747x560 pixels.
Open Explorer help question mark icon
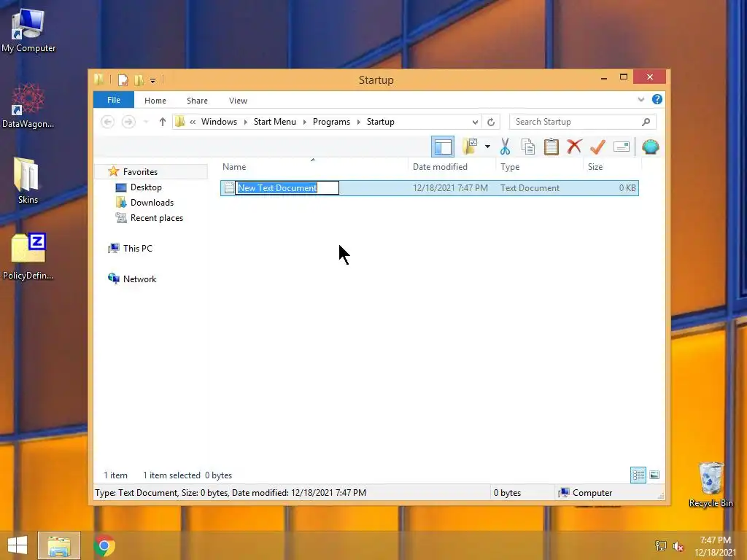(x=657, y=99)
